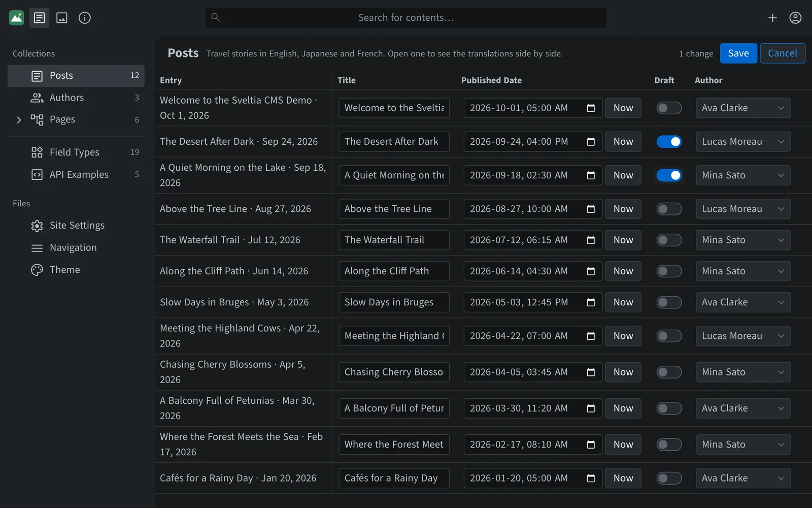This screenshot has width=812, height=508.
Task: Open calendar picker for Desert After Dark date
Action: click(x=591, y=142)
